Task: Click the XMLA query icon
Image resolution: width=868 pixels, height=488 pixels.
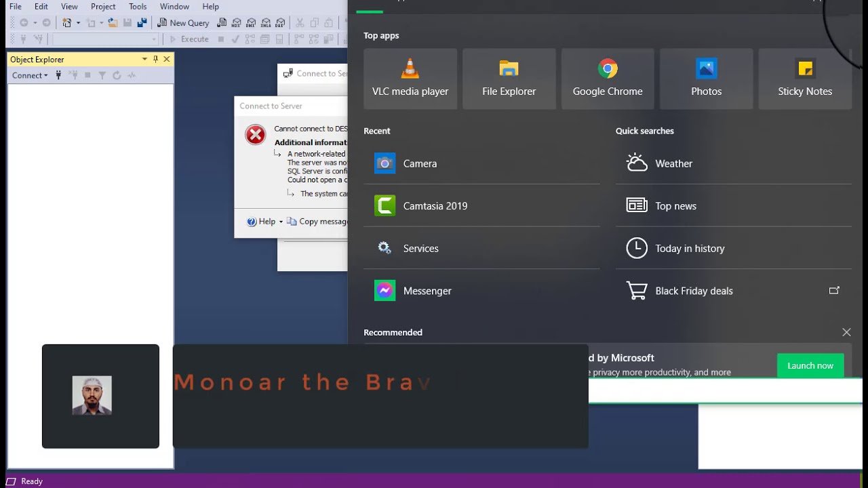Action: 266,22
